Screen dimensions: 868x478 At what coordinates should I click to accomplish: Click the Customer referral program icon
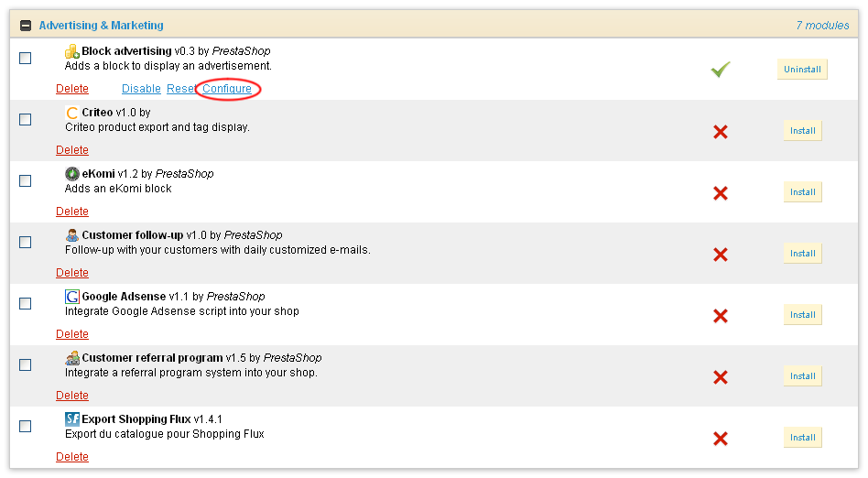[72, 358]
